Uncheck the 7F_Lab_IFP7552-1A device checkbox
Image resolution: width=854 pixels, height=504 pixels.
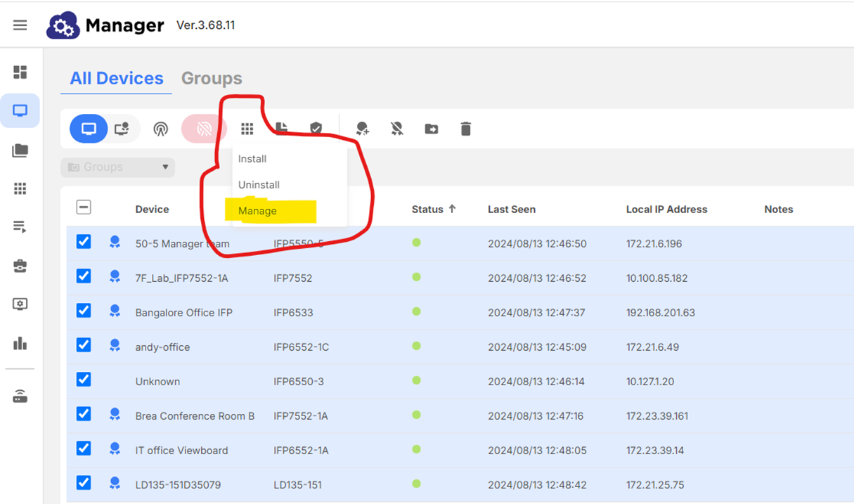(x=84, y=276)
